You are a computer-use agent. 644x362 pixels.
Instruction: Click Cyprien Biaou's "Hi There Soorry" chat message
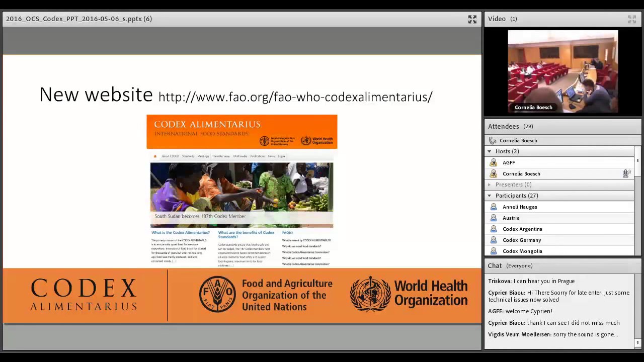pyautogui.click(x=559, y=296)
